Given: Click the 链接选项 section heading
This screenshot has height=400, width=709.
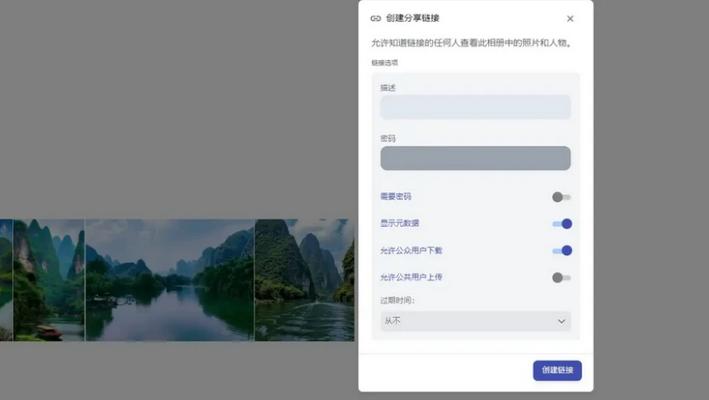Looking at the screenshot, I should [x=384, y=62].
